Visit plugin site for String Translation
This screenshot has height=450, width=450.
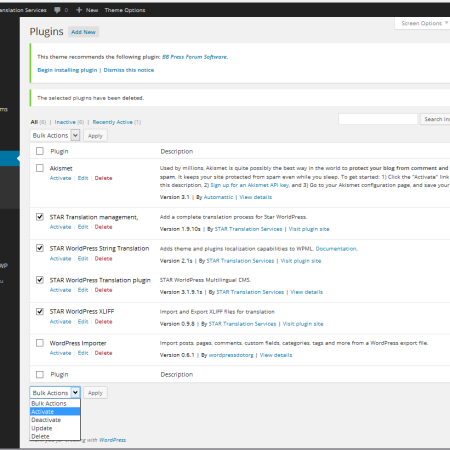(x=301, y=261)
